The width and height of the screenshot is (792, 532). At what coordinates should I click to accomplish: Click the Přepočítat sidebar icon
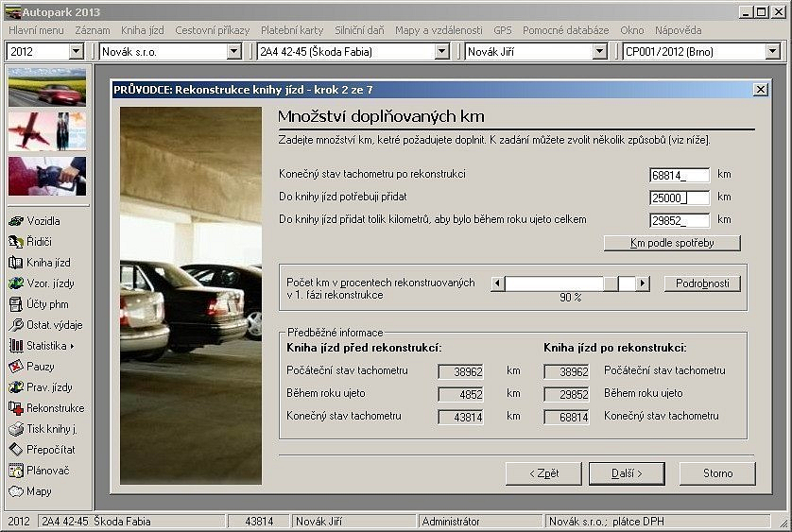43,450
